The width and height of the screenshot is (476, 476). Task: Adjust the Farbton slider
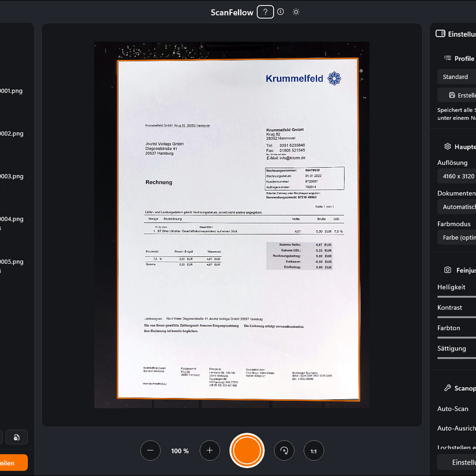pyautogui.click(x=456, y=337)
